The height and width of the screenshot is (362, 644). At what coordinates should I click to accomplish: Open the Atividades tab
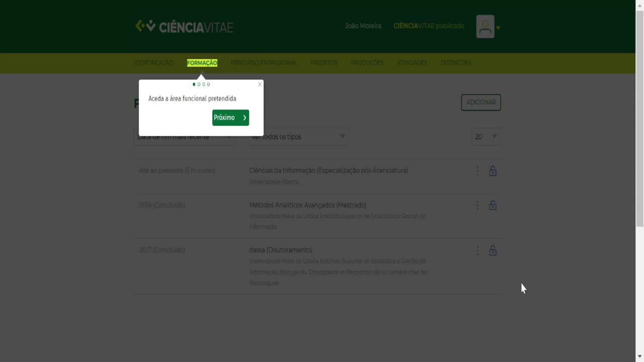coord(412,63)
